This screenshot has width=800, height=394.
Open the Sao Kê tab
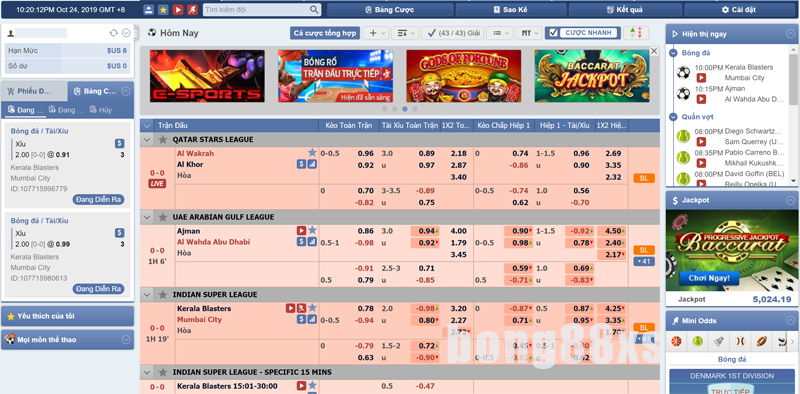(x=511, y=10)
